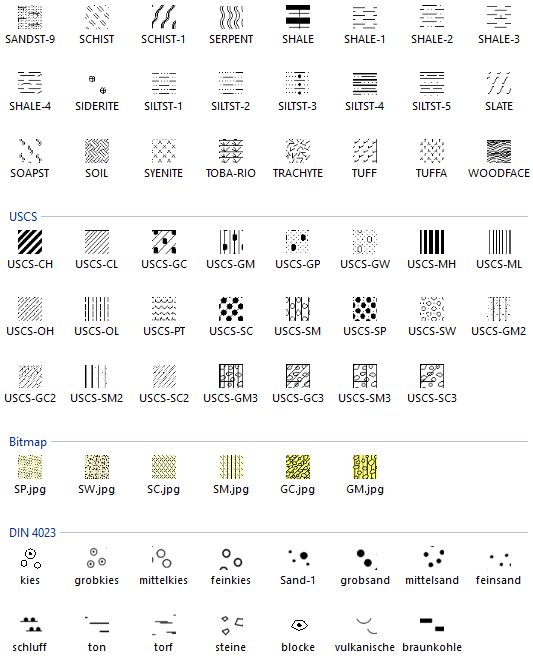Select the vulkanische symbol
The image size is (533, 662).
pos(365,625)
